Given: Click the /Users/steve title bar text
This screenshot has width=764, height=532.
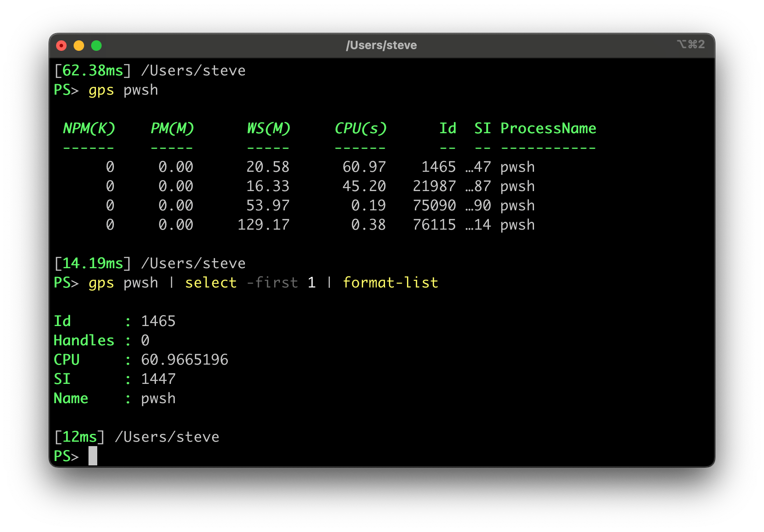Looking at the screenshot, I should [x=382, y=45].
